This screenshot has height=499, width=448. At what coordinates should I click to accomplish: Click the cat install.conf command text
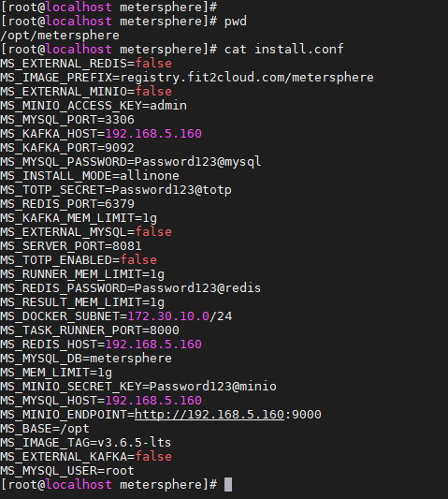click(284, 50)
